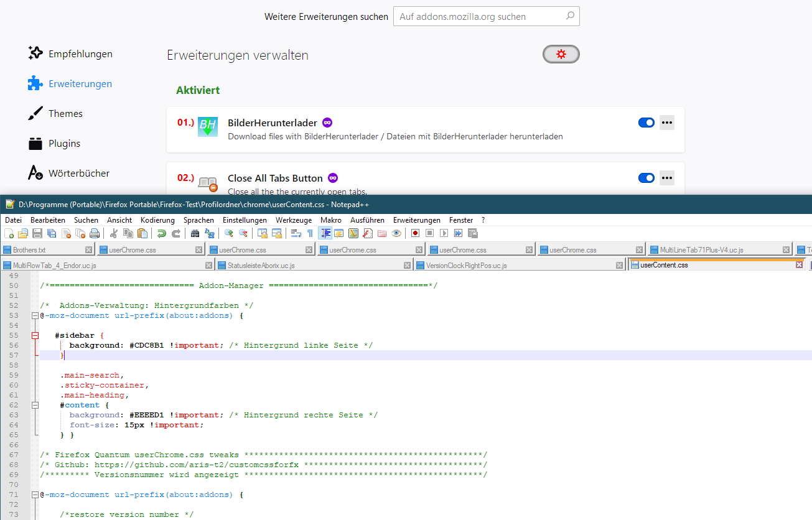This screenshot has height=520, width=812.
Task: Click the Show All Characters pilcrow icon
Action: pos(310,233)
